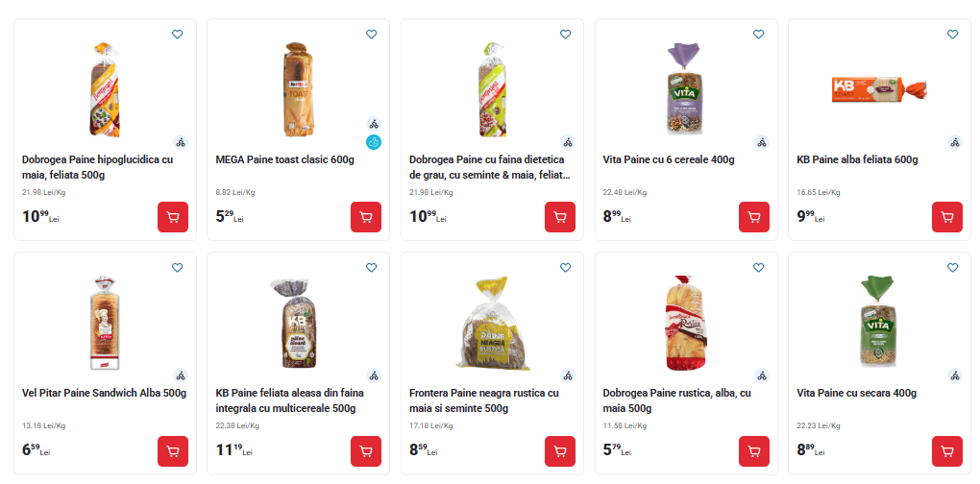Viewport: 980px width, 484px height.
Task: Add KB Paine alba feliata to cart
Action: [947, 217]
